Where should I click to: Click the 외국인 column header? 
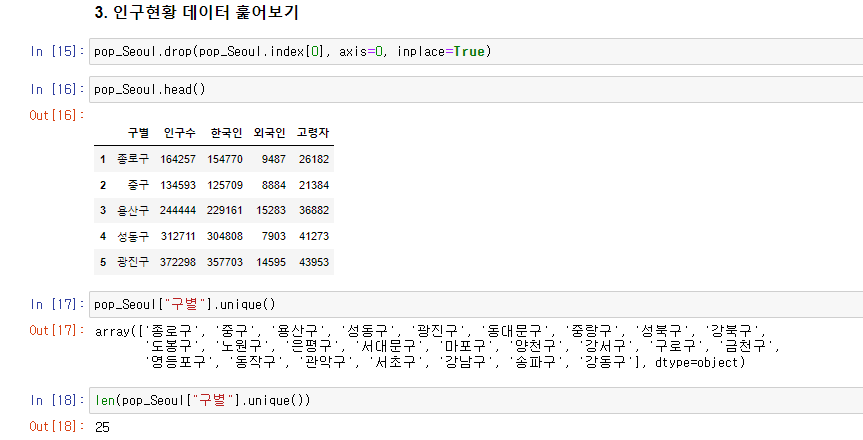click(x=269, y=133)
